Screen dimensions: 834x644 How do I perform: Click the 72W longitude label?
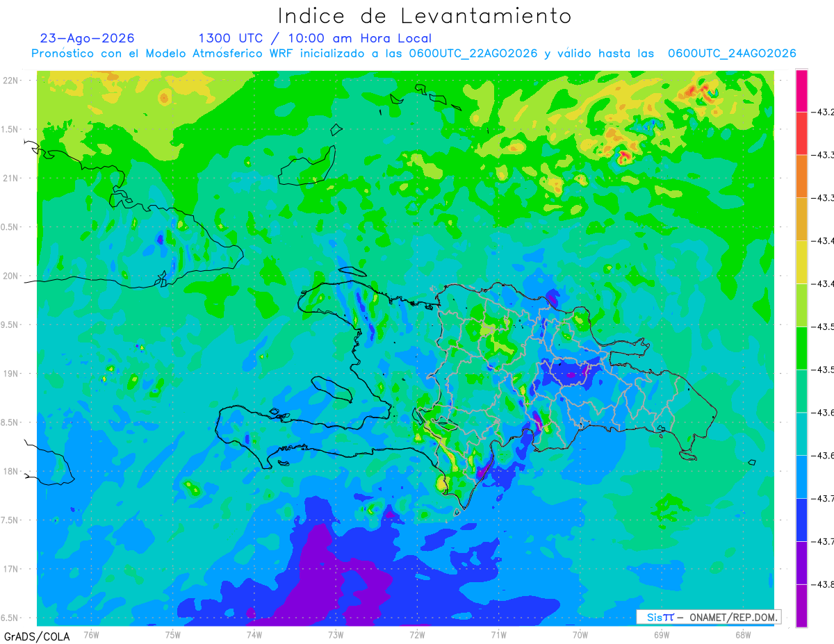(417, 634)
